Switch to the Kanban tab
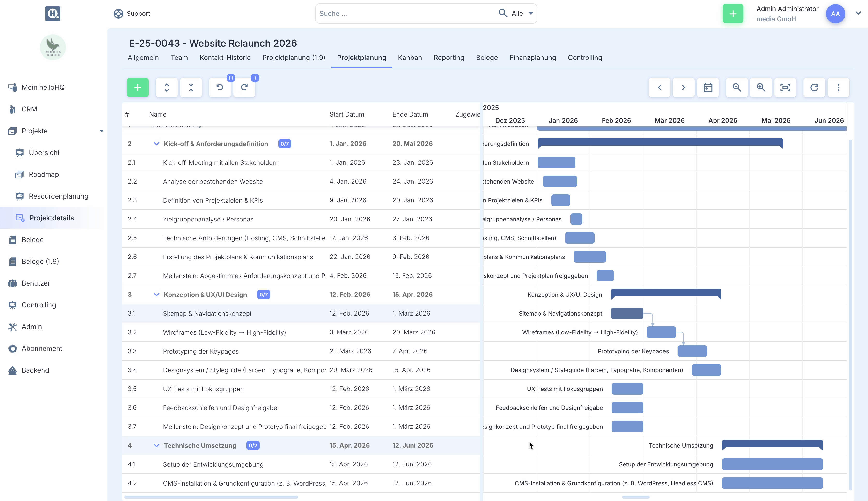This screenshot has width=868, height=501. tap(410, 58)
